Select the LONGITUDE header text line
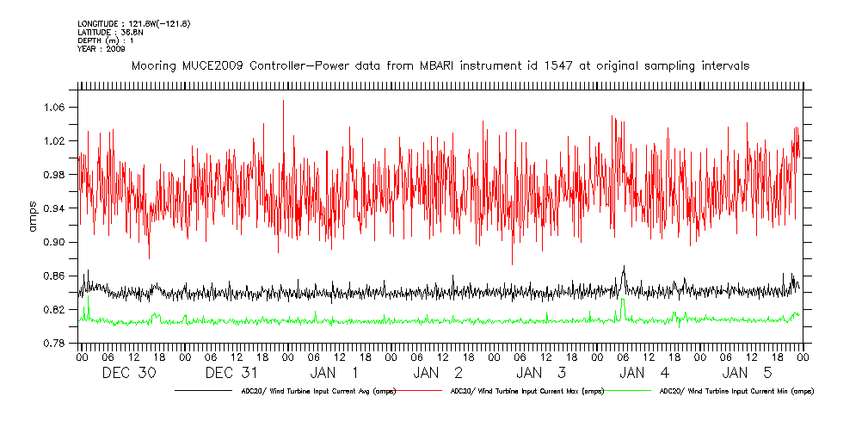The width and height of the screenshot is (868, 434). point(133,23)
